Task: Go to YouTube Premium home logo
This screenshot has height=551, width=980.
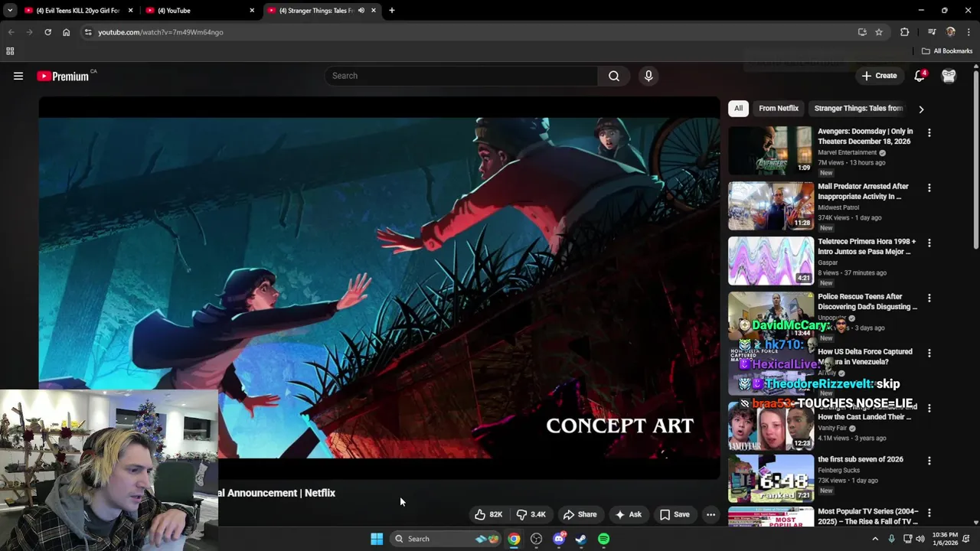Action: click(64, 76)
